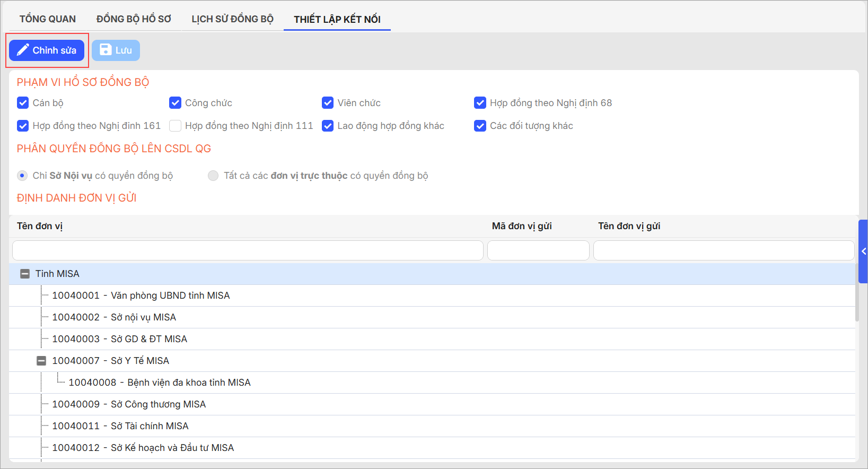Expand the blue side panel arrow
868x469 pixels.
coord(863,251)
